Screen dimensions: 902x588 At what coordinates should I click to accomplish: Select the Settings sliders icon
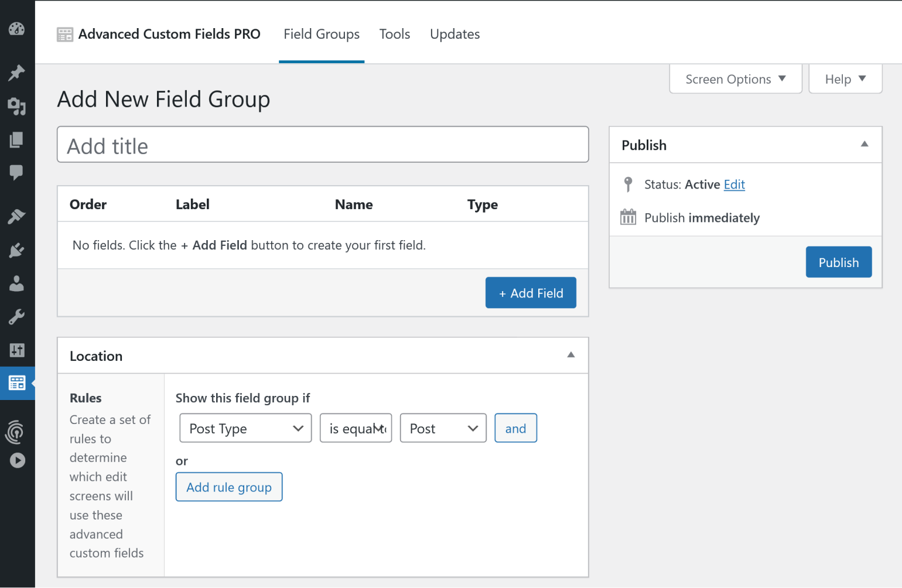click(x=17, y=350)
